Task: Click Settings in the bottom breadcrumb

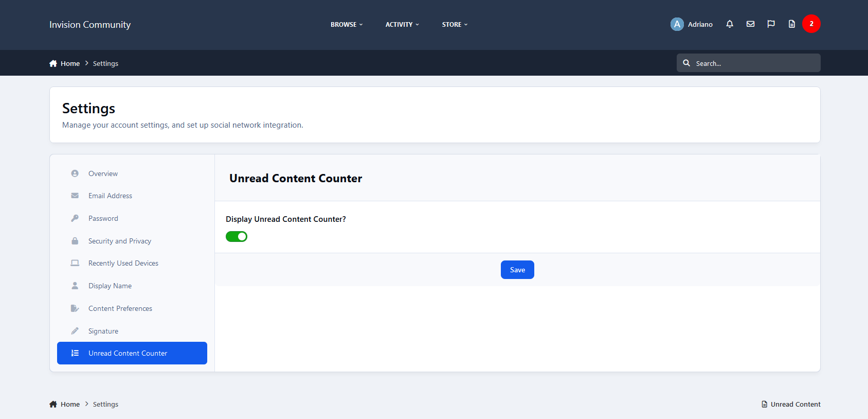Action: tap(105, 404)
